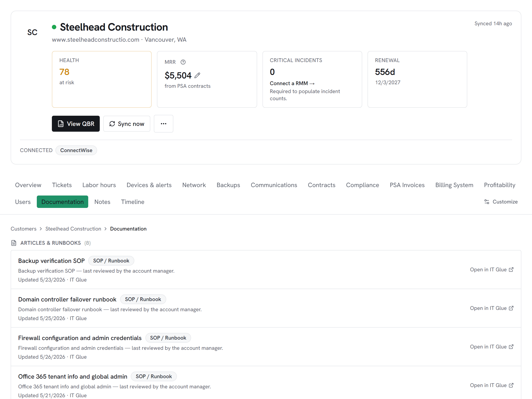The width and height of the screenshot is (532, 399).
Task: Click the SOP / Runbook tag on Firewall configuration
Action: [x=168, y=338]
